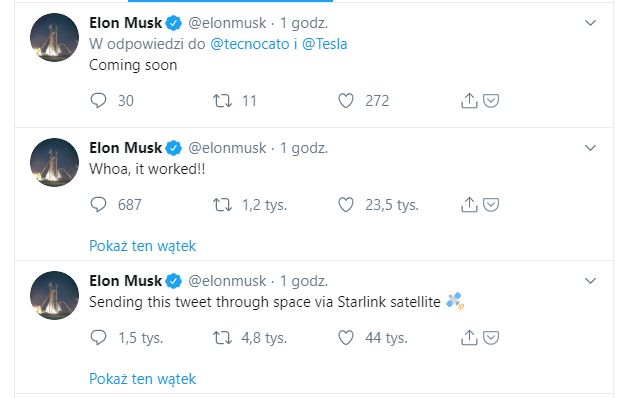This screenshot has height=398, width=629.
Task: Click "Pokaż ten wątek" under Starlink tweet
Action: (142, 379)
